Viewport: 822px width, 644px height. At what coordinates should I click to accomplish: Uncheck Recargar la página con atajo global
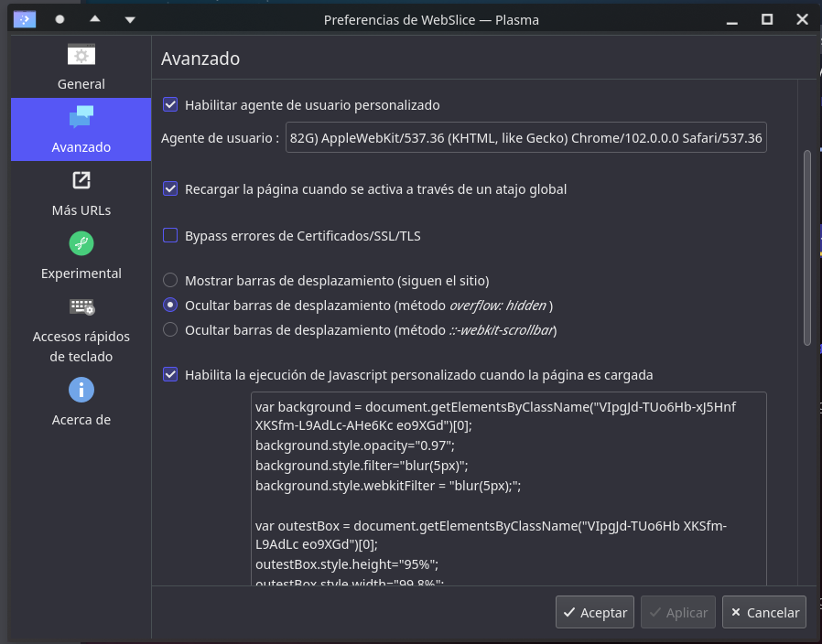point(170,188)
